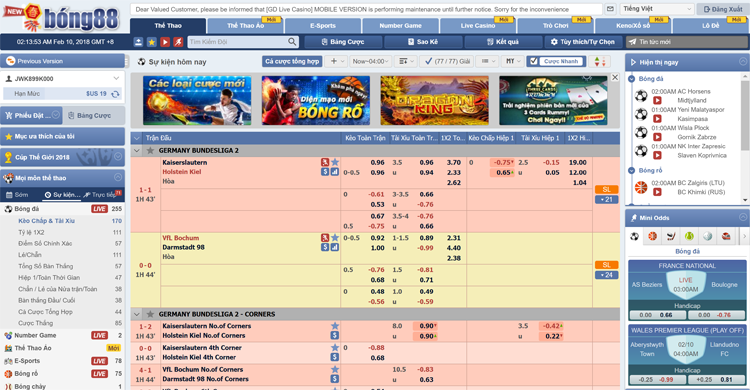Play AC Horsens vs Midtjylland live stream
750x390 pixels.
(657, 100)
